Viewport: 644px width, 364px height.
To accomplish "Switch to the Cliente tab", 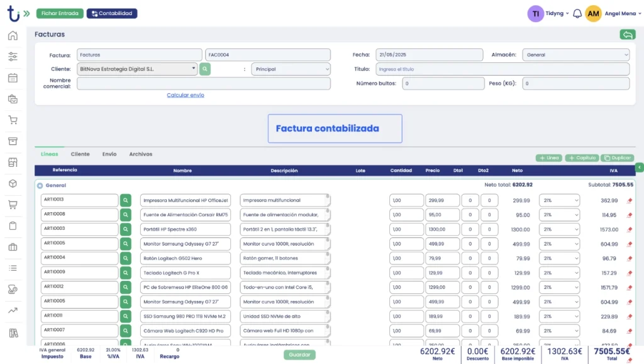I will coord(80,154).
